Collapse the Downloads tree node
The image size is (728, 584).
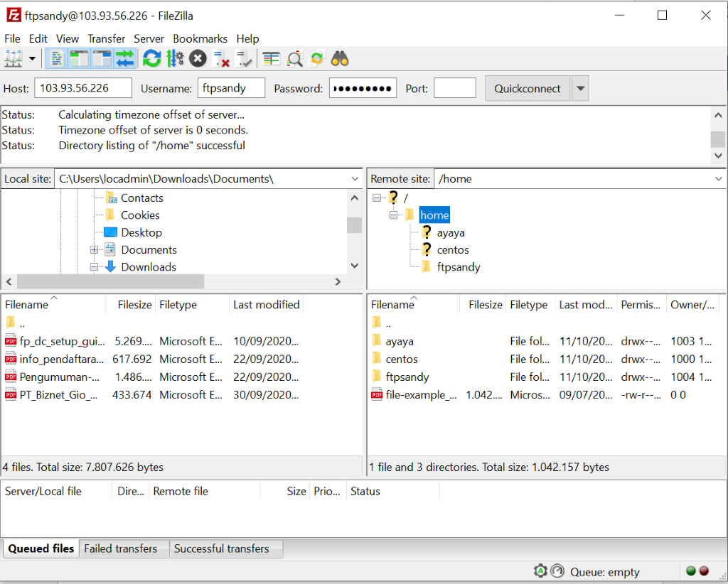(94, 267)
